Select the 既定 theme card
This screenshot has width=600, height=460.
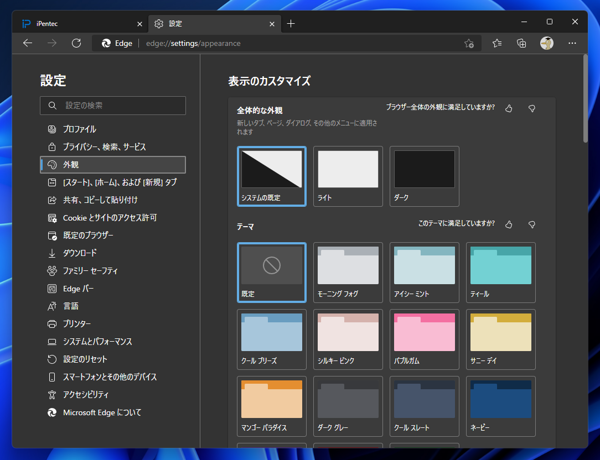(x=272, y=272)
